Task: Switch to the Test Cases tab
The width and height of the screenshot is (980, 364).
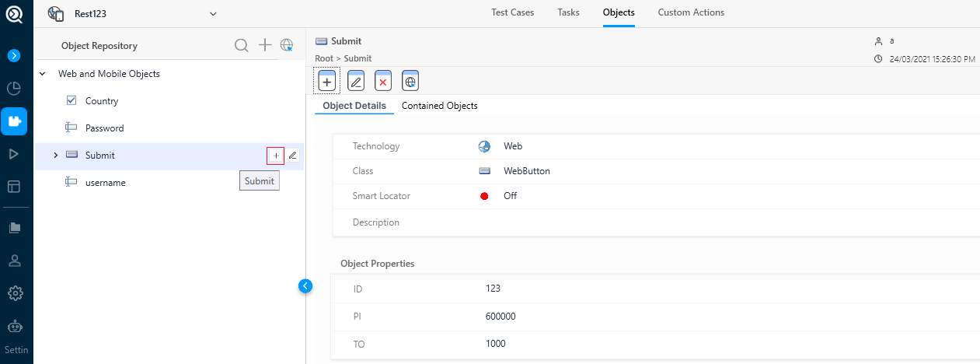Action: coord(512,12)
